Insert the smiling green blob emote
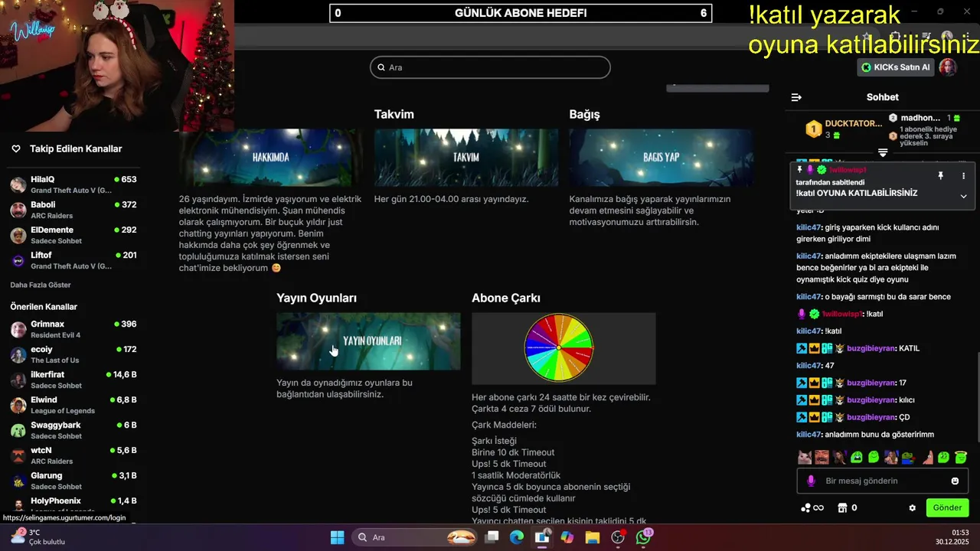This screenshot has width=980, height=551. [874, 457]
